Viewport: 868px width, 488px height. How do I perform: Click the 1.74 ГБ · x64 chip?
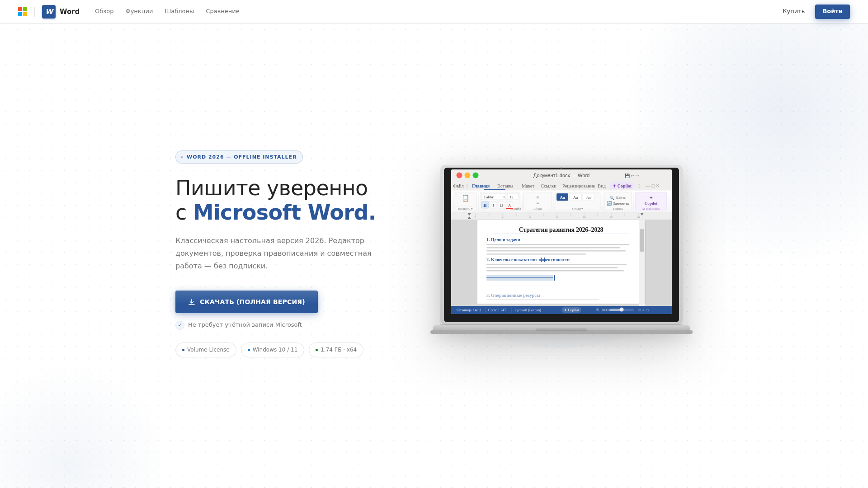(x=336, y=350)
